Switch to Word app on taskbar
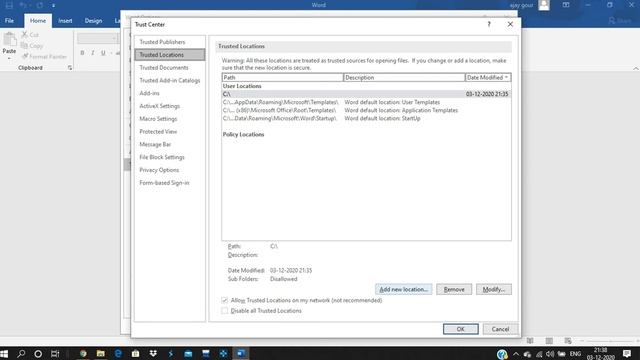 (241, 353)
